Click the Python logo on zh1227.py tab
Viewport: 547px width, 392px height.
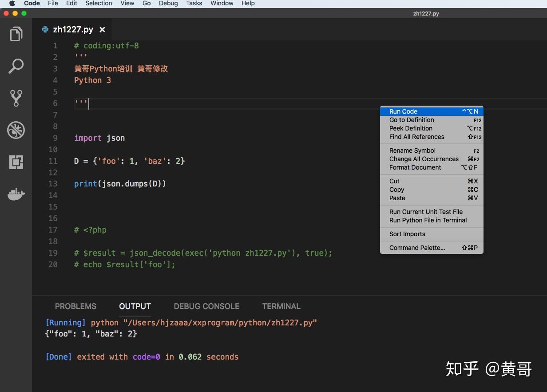(44, 29)
